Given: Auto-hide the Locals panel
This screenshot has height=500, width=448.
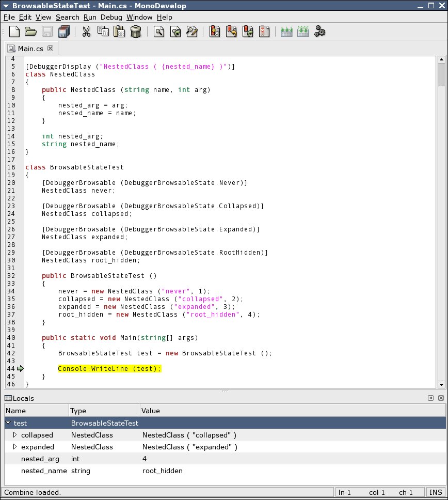Looking at the screenshot, I should pyautogui.click(x=430, y=398).
